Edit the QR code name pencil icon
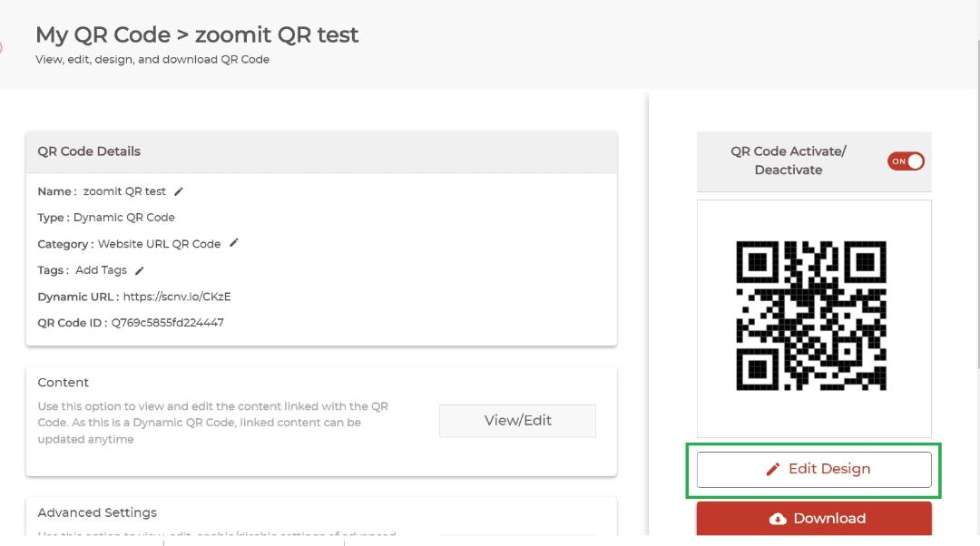Viewport: 980px width, 546px height. pyautogui.click(x=179, y=191)
